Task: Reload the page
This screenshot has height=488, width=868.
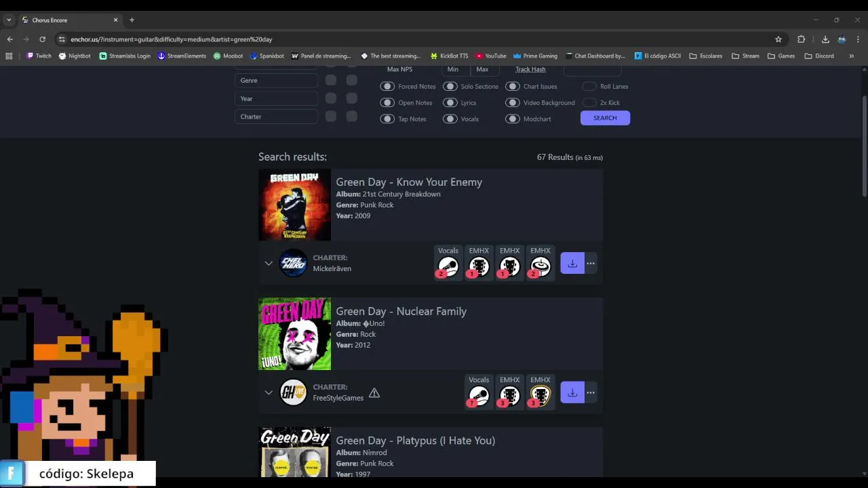Action: [x=43, y=39]
